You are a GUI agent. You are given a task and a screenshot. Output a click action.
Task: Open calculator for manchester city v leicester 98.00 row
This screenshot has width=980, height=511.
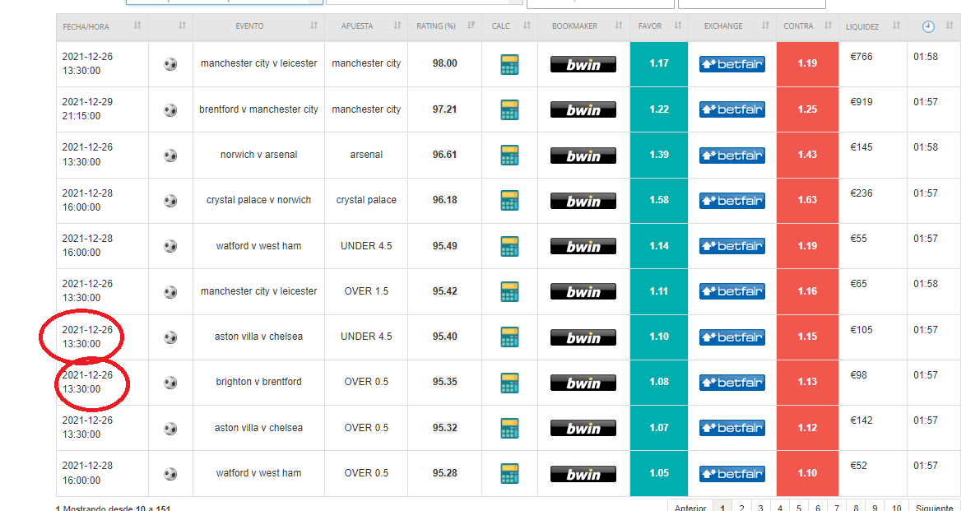[509, 64]
